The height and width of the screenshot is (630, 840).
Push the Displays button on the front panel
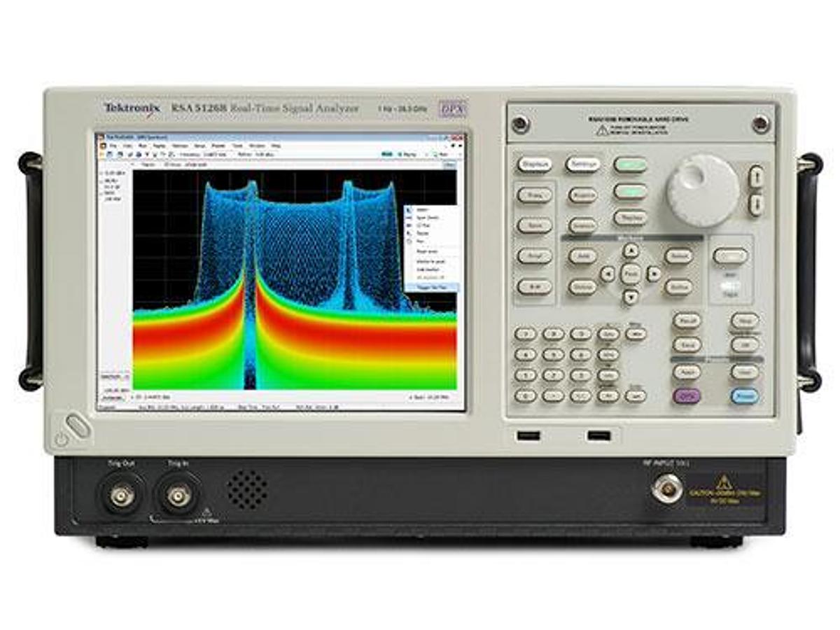(535, 164)
